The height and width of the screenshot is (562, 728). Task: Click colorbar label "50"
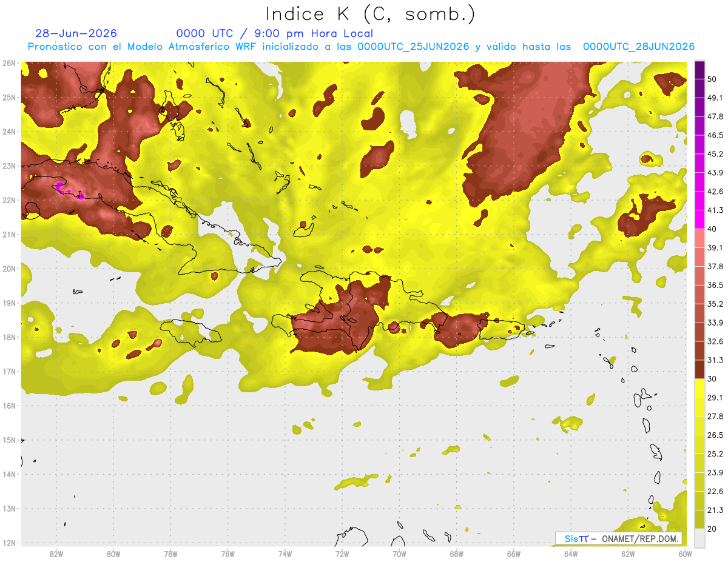712,79
